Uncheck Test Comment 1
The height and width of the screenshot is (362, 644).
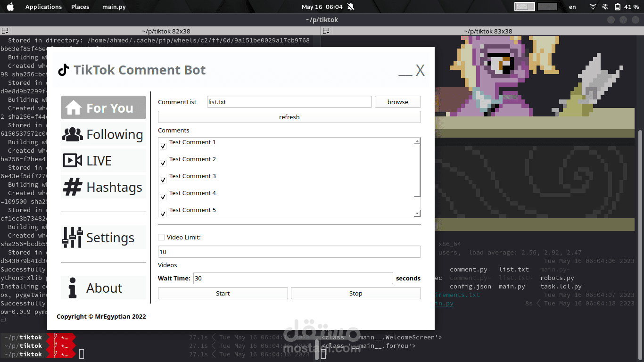tap(163, 146)
